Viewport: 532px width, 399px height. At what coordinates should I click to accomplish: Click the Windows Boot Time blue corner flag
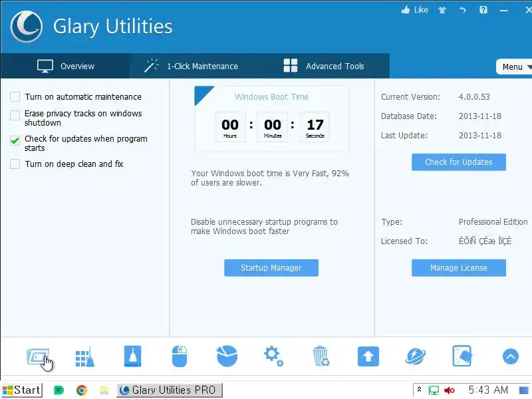pos(201,93)
